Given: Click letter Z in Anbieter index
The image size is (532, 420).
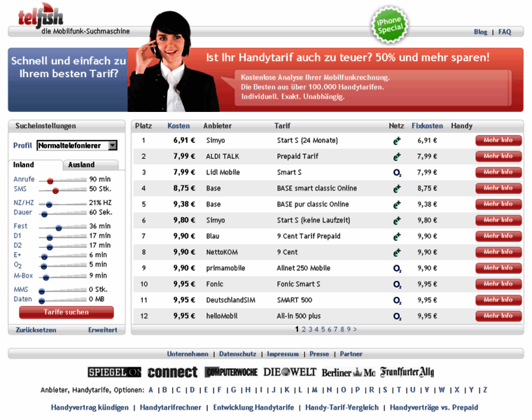Looking at the screenshot, I should coord(485,390).
